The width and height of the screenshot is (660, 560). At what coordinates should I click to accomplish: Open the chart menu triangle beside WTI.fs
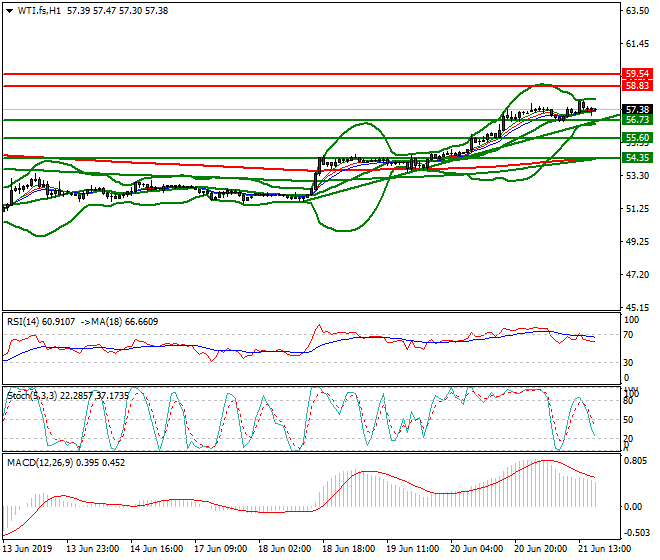click(9, 11)
